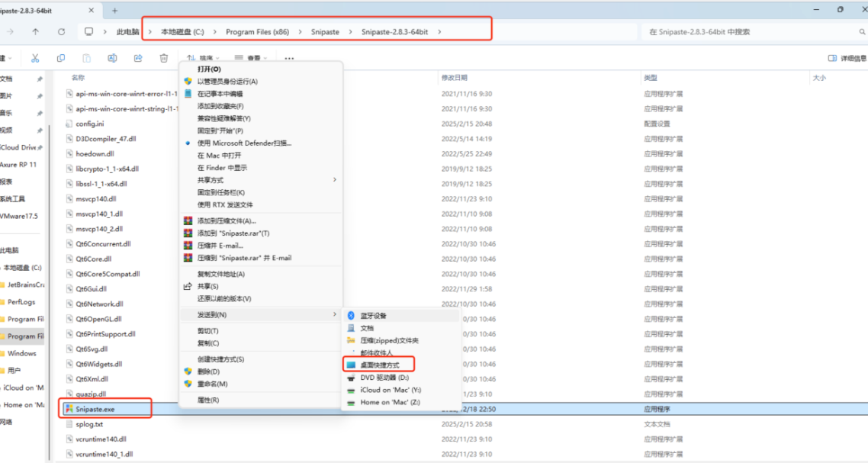Select splog.txt file
This screenshot has width=868, height=463.
coord(89,424)
